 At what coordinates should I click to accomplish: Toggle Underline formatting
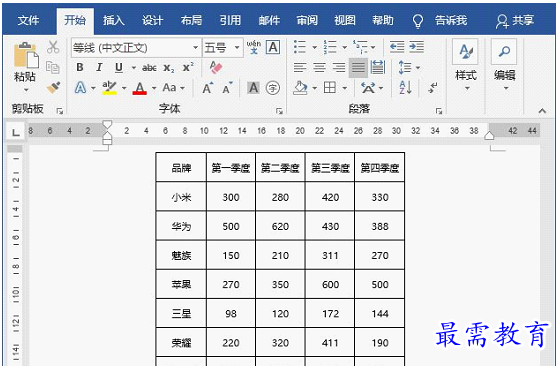[119, 68]
